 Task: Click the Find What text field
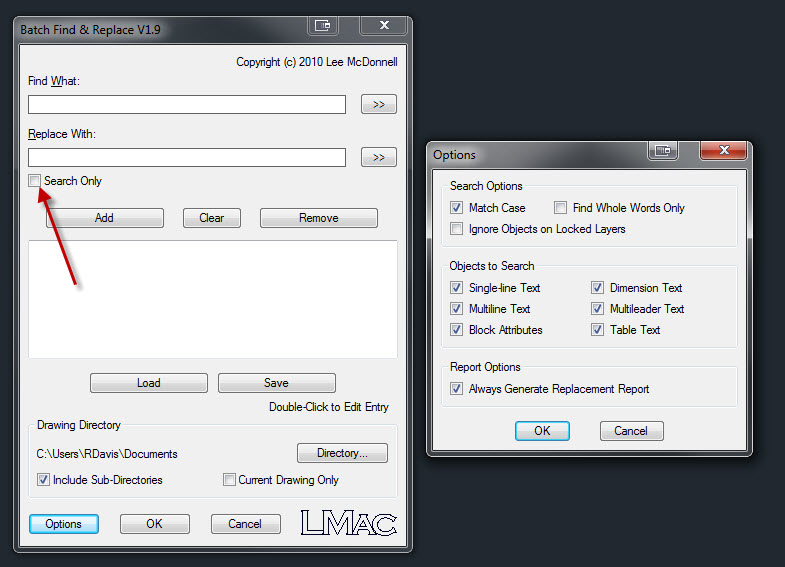coord(187,105)
